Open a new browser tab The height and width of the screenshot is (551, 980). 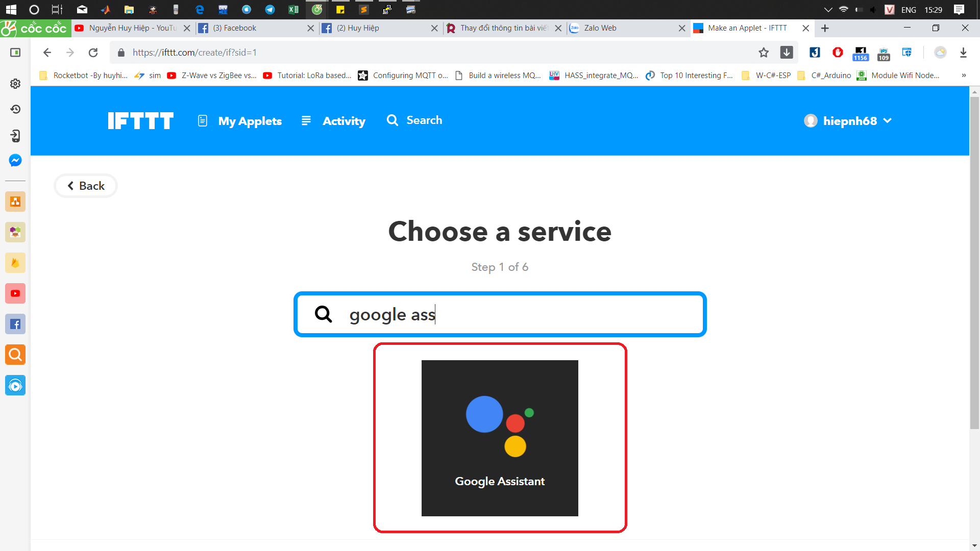[x=825, y=28]
